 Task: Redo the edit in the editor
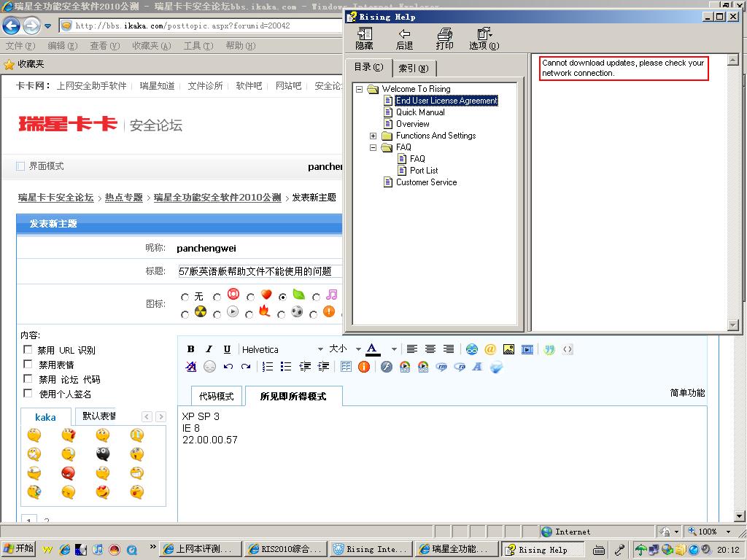click(x=246, y=367)
